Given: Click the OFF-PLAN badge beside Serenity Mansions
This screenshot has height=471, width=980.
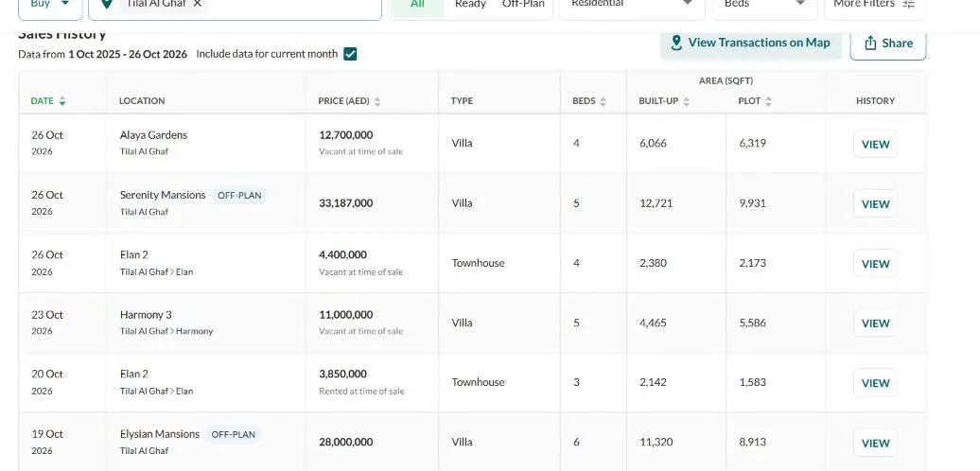Looking at the screenshot, I should click(239, 196).
